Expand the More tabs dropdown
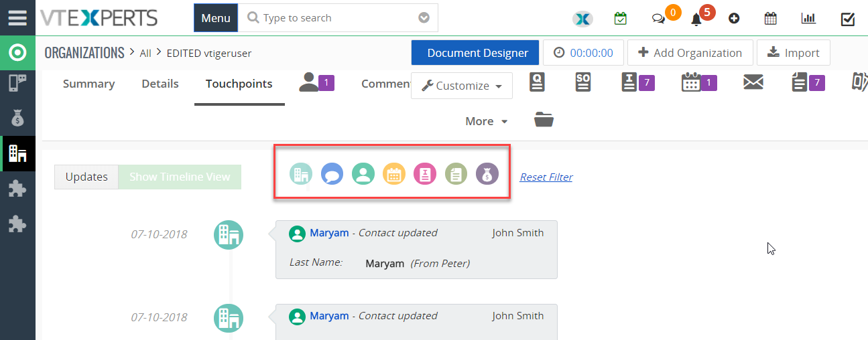 point(487,121)
